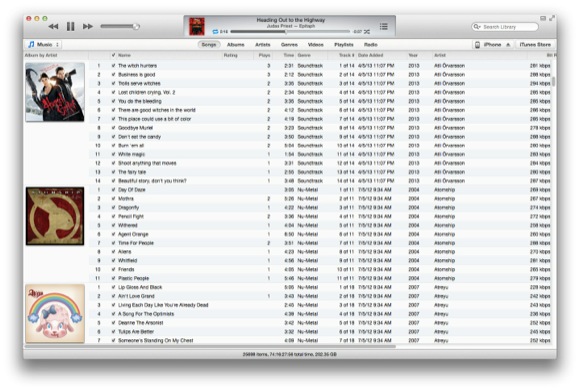Toggle the repeat icon in now playing

tap(215, 32)
